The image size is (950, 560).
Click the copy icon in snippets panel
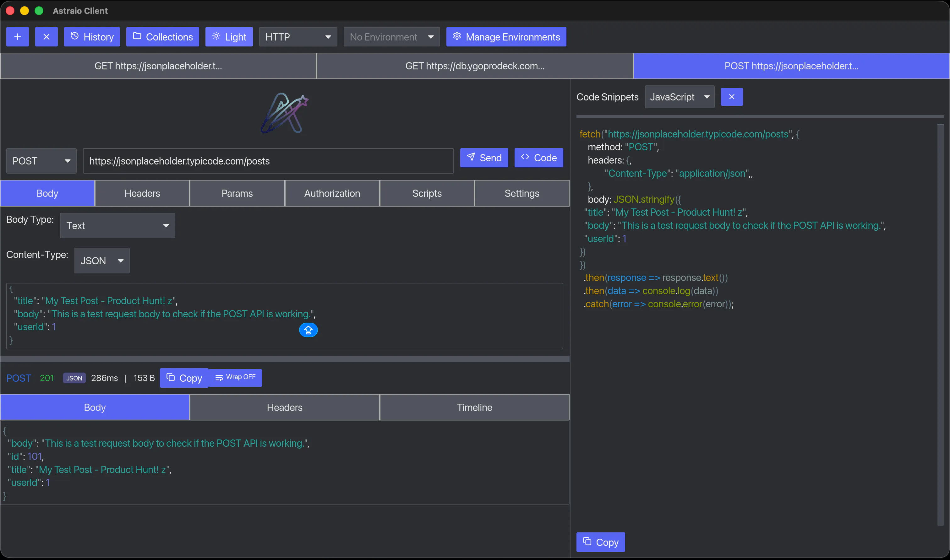point(587,541)
